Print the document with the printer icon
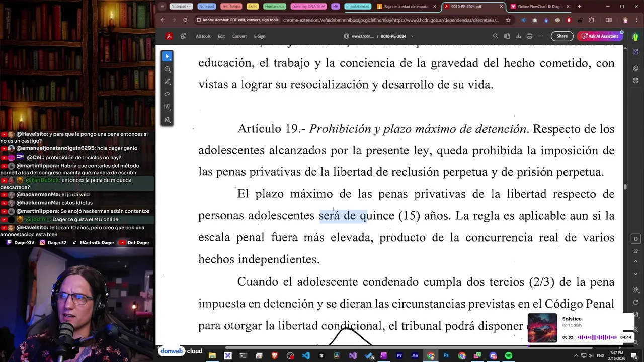 (529, 36)
